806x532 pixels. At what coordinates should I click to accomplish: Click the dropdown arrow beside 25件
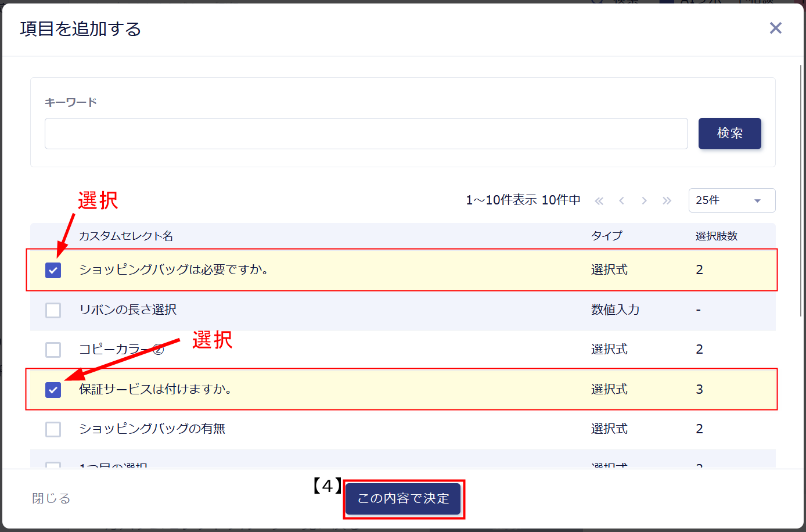click(757, 201)
